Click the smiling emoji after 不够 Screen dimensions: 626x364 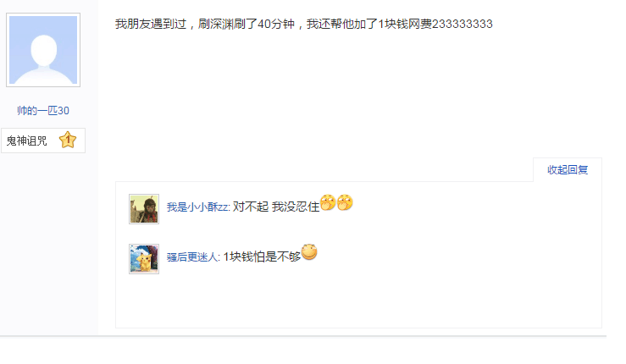tap(309, 252)
